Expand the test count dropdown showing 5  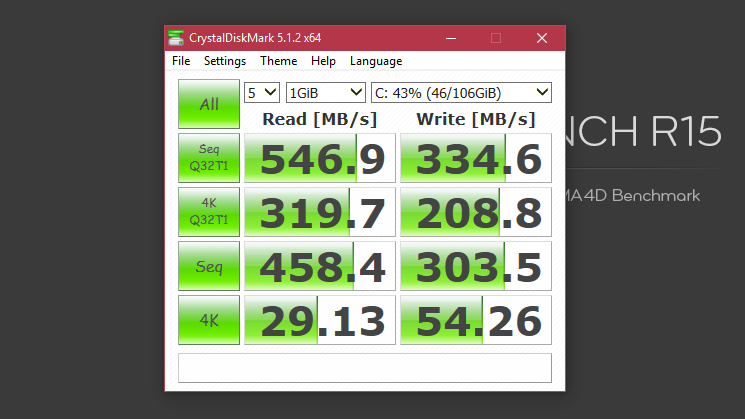(262, 93)
